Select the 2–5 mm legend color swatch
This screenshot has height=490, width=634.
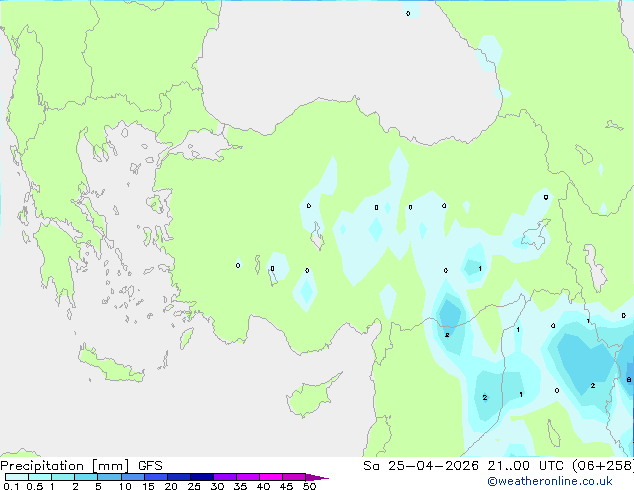pos(86,477)
